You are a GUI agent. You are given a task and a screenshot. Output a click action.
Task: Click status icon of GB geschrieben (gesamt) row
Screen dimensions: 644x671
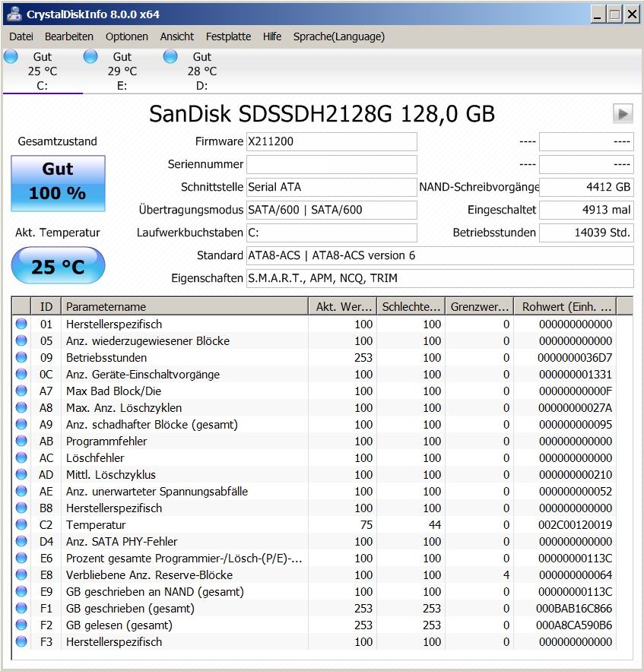tap(21, 608)
